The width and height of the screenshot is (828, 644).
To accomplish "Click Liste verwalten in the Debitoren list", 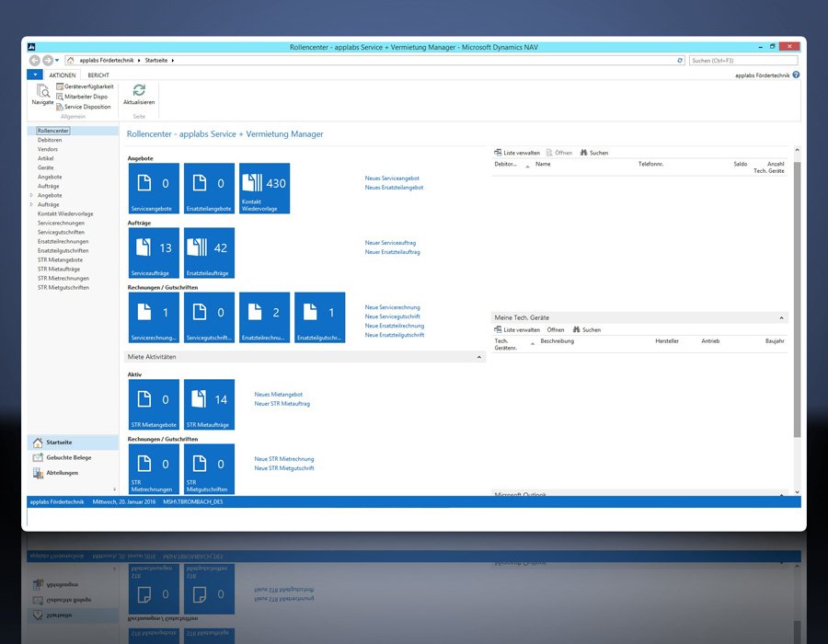I will click(x=517, y=153).
